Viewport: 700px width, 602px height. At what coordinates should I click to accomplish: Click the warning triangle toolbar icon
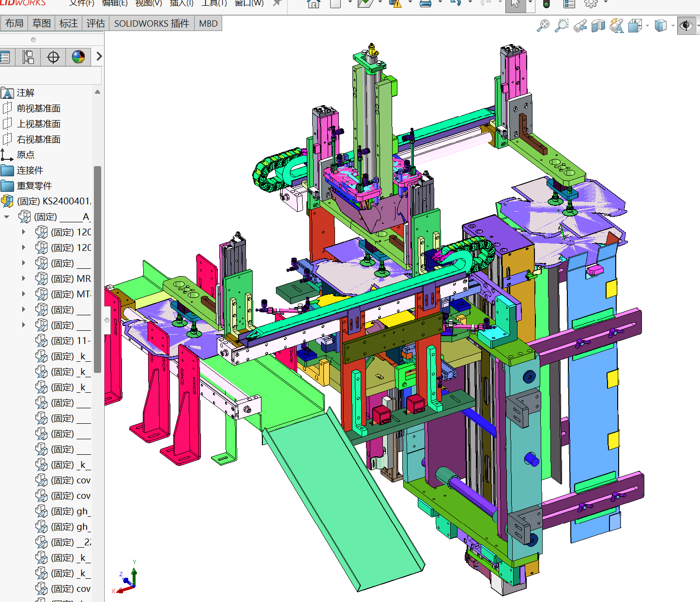pyautogui.click(x=396, y=4)
